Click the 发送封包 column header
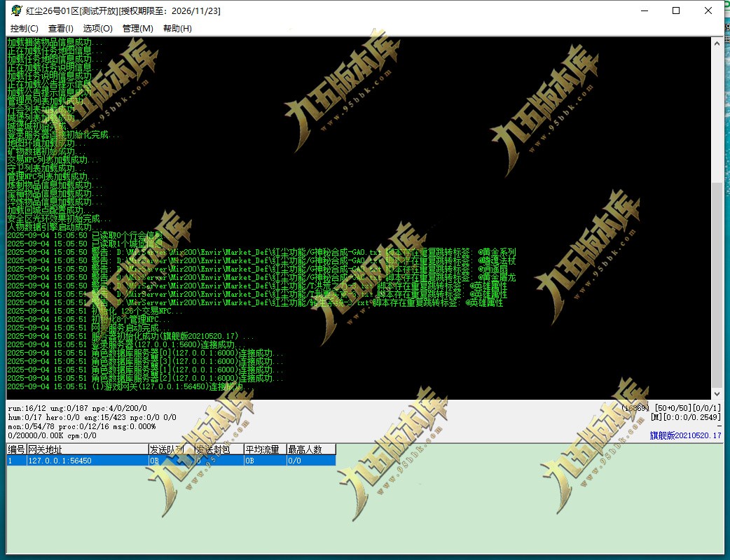Screen dimensions: 730x560 click(x=219, y=449)
